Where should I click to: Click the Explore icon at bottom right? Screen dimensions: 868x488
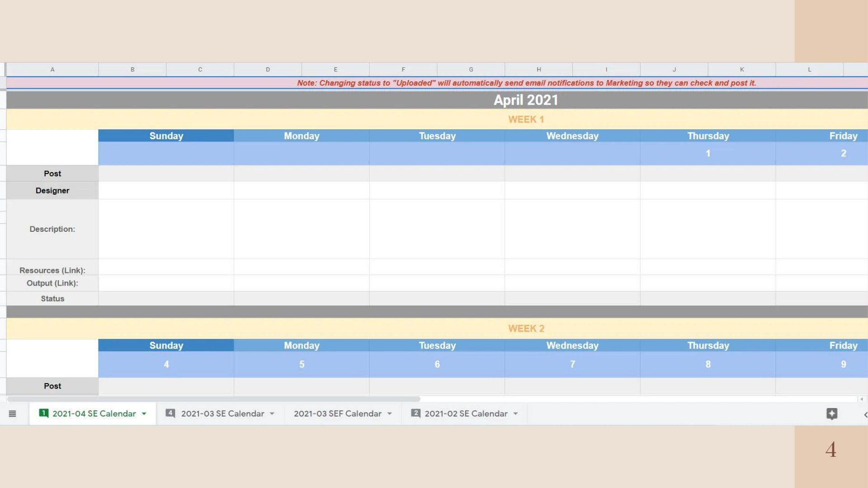pyautogui.click(x=832, y=414)
